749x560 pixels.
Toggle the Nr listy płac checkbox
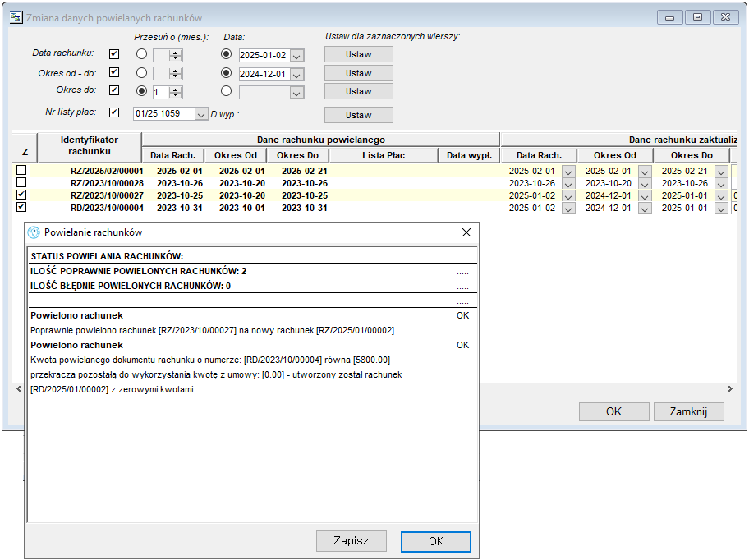tap(113, 112)
